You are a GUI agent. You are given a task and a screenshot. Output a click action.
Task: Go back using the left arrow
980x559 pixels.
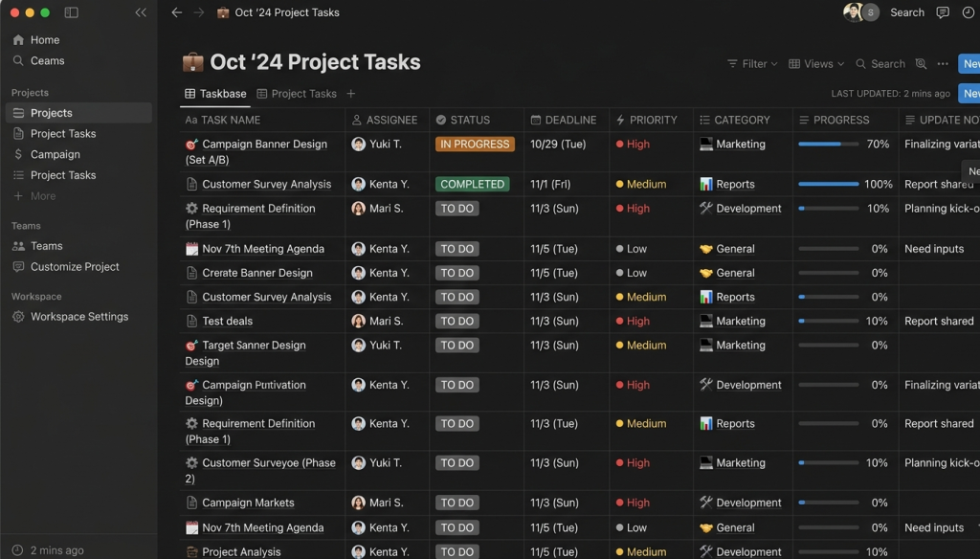pyautogui.click(x=176, y=12)
